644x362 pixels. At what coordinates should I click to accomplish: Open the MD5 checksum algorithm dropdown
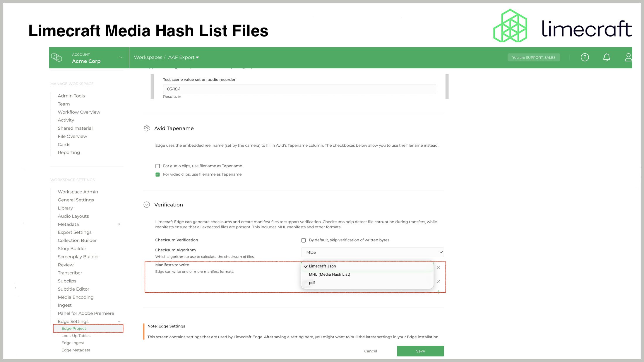tap(372, 252)
